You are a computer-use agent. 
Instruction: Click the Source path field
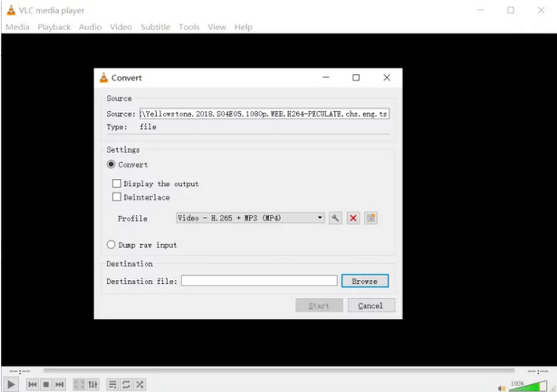(264, 114)
